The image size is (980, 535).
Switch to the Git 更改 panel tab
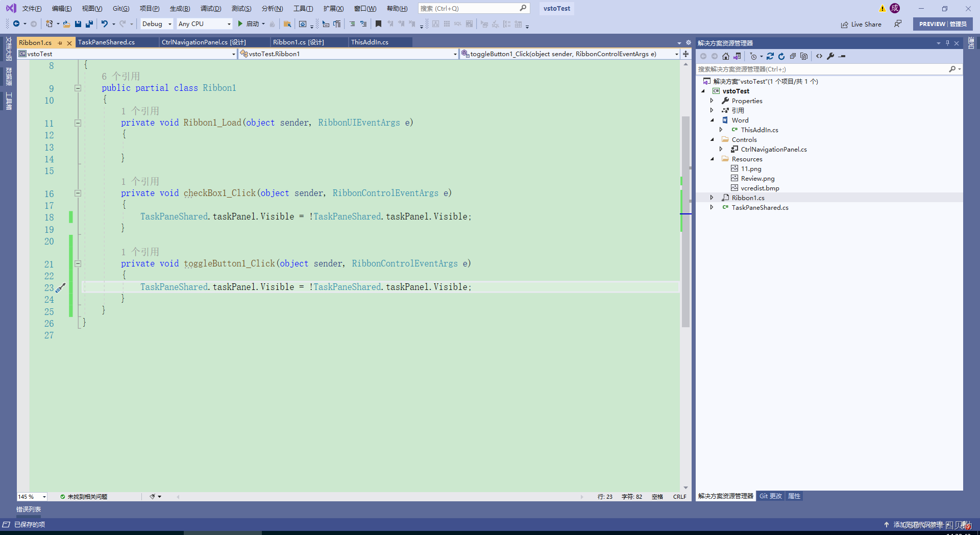770,496
